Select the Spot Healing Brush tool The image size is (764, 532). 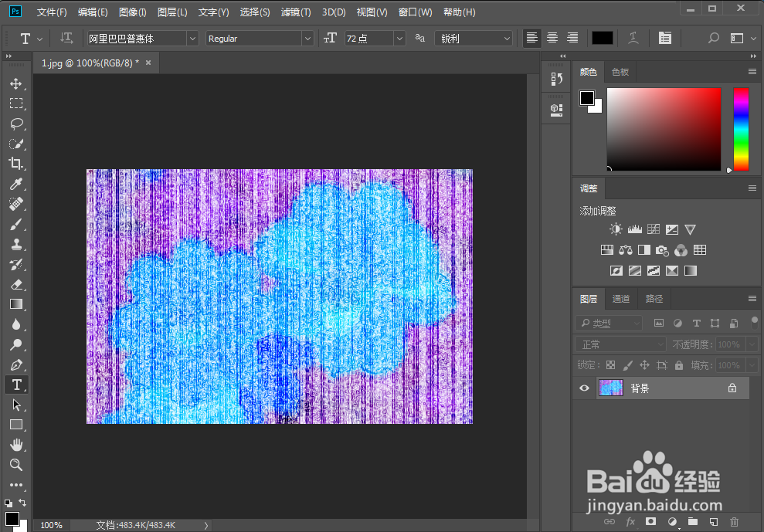tap(16, 204)
